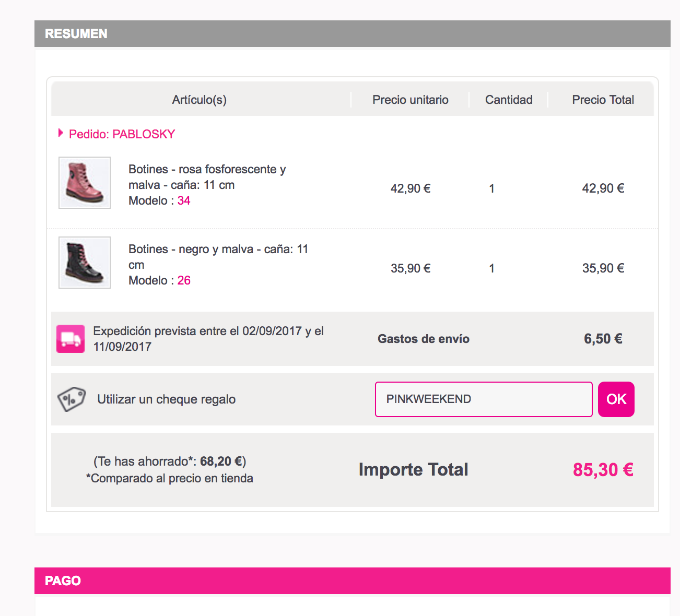This screenshot has height=616, width=680.
Task: Open the PAGO section header
Action: tap(353, 581)
